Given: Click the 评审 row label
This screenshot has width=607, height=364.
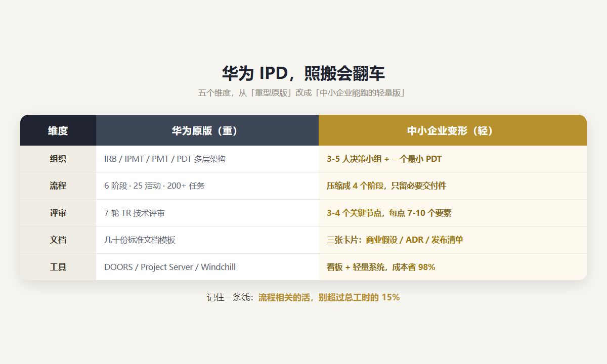Looking at the screenshot, I should [x=58, y=213].
